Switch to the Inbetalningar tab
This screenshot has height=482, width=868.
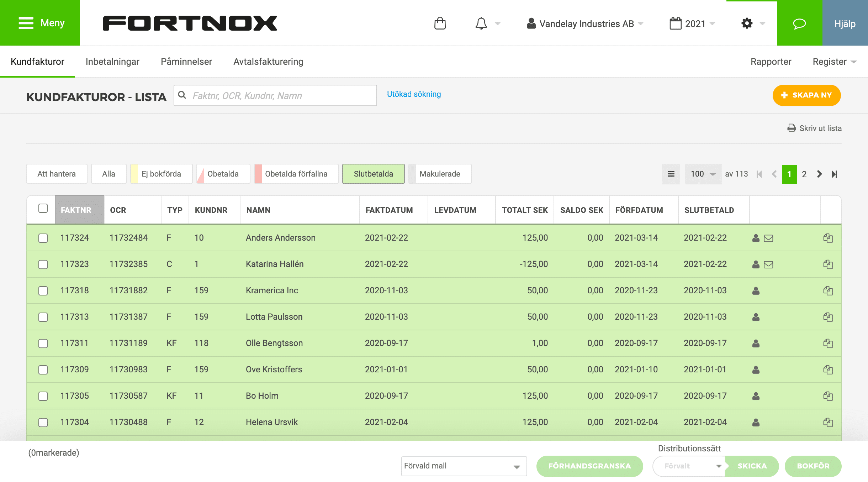[x=113, y=61]
